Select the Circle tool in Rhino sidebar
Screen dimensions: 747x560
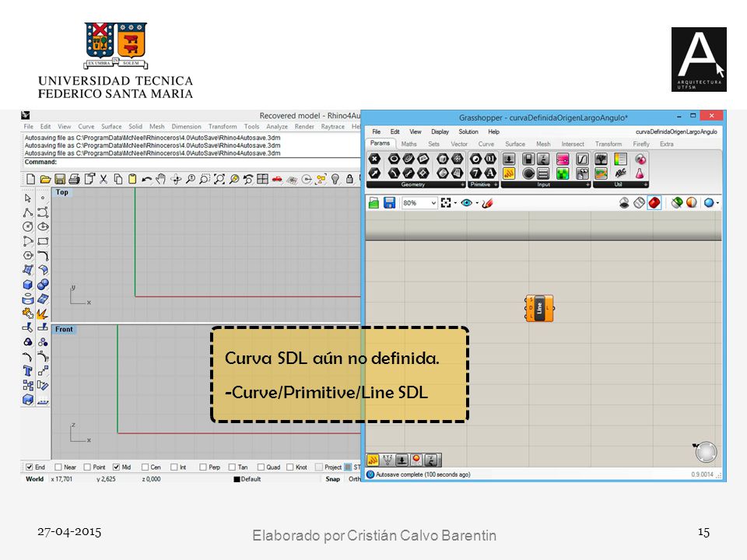(x=28, y=226)
